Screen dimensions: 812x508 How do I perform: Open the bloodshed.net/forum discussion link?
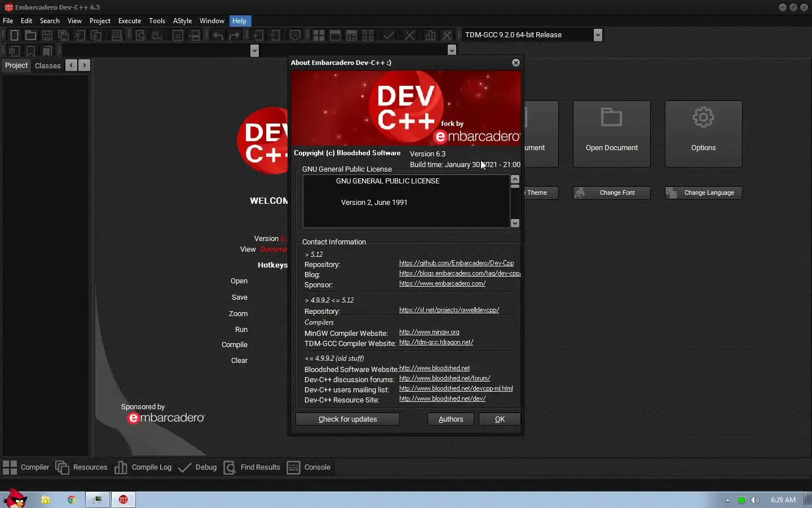coord(444,378)
